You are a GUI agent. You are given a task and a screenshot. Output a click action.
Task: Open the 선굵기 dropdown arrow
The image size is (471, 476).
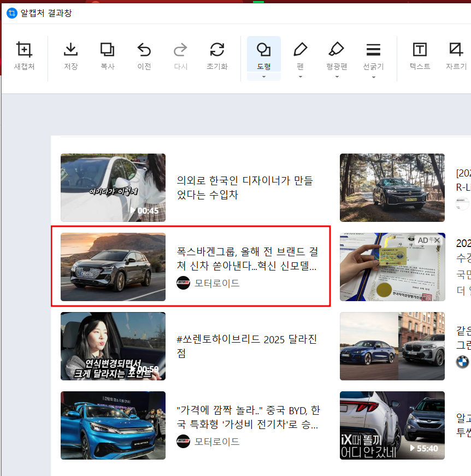pyautogui.click(x=374, y=77)
